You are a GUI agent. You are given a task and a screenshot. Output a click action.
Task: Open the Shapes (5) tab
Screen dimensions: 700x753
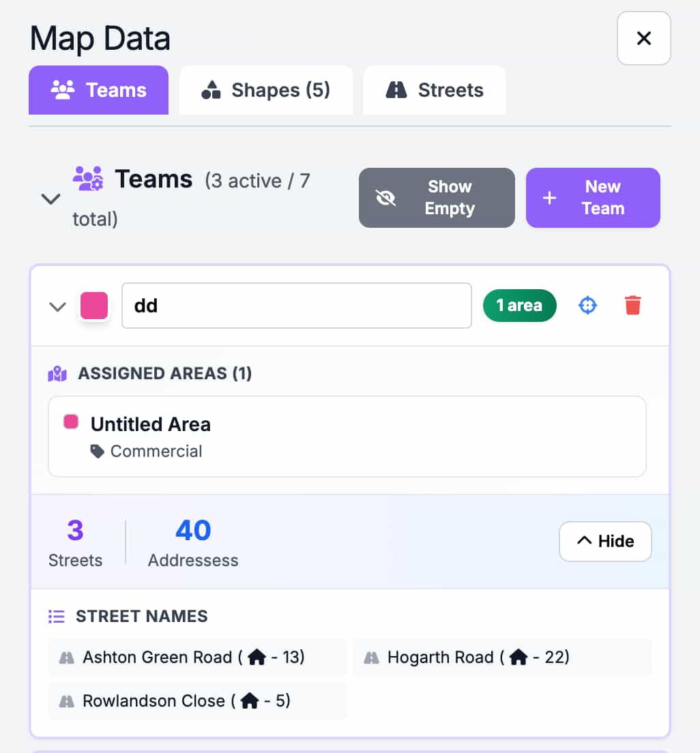265,90
